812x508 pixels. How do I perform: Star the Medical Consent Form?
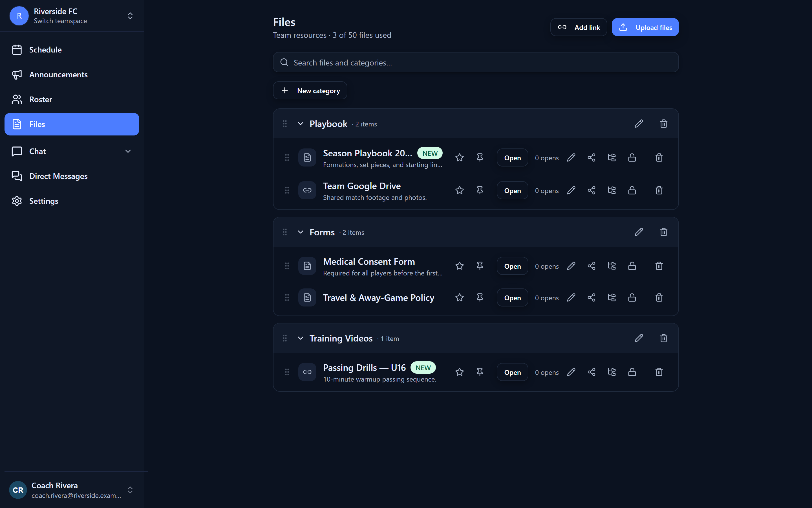click(459, 266)
